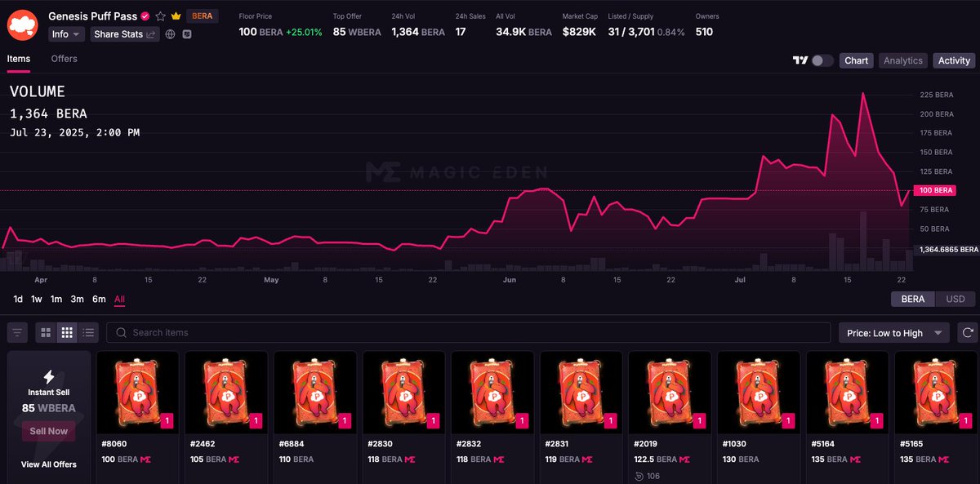The image size is (980, 484).
Task: Click the Magic Eden logo on item #2019
Action: coord(684,460)
